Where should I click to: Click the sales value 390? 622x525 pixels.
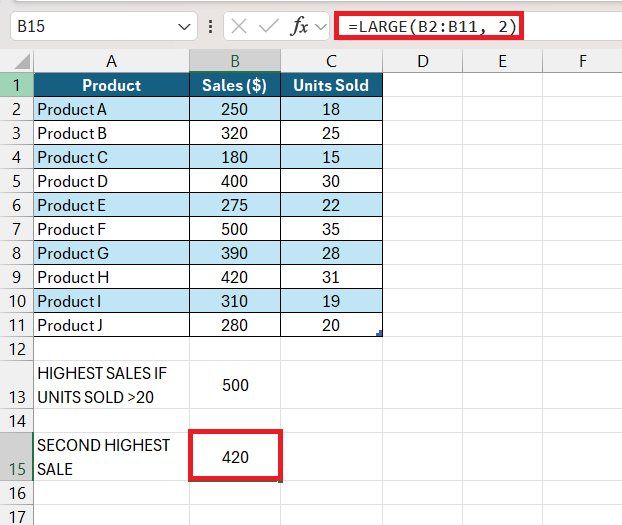[x=235, y=253]
